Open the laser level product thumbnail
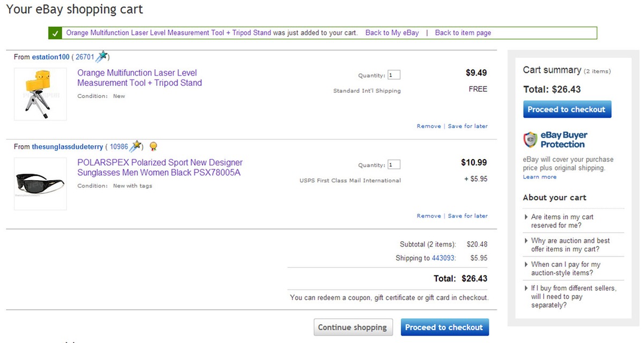This screenshot has height=343, width=644. 40,94
